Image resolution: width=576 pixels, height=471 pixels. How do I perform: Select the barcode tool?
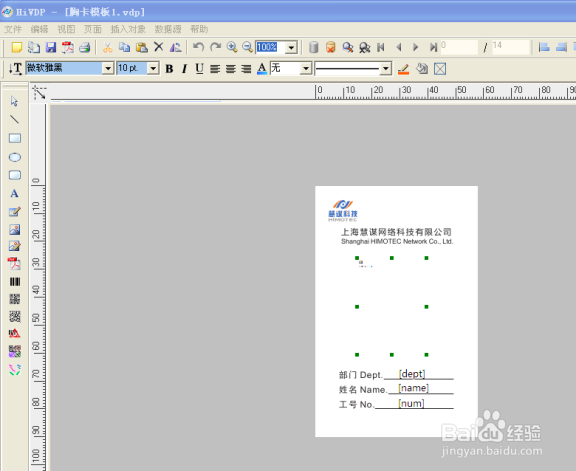pos(15,282)
